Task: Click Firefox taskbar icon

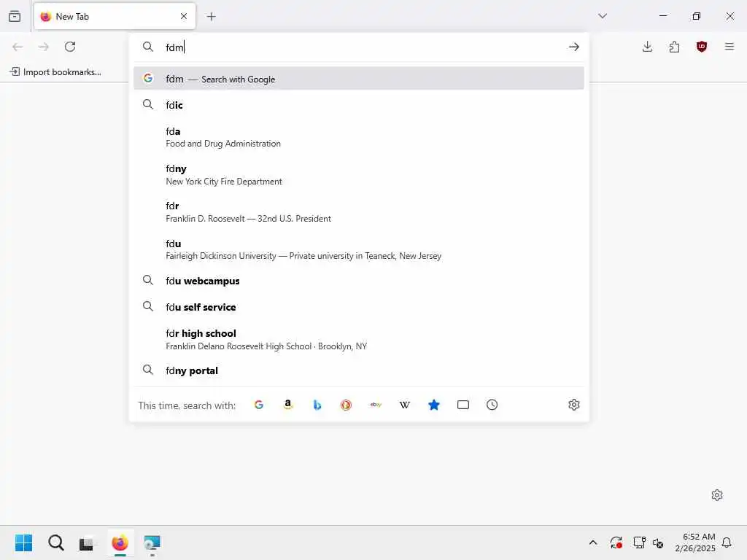Action: click(x=120, y=542)
